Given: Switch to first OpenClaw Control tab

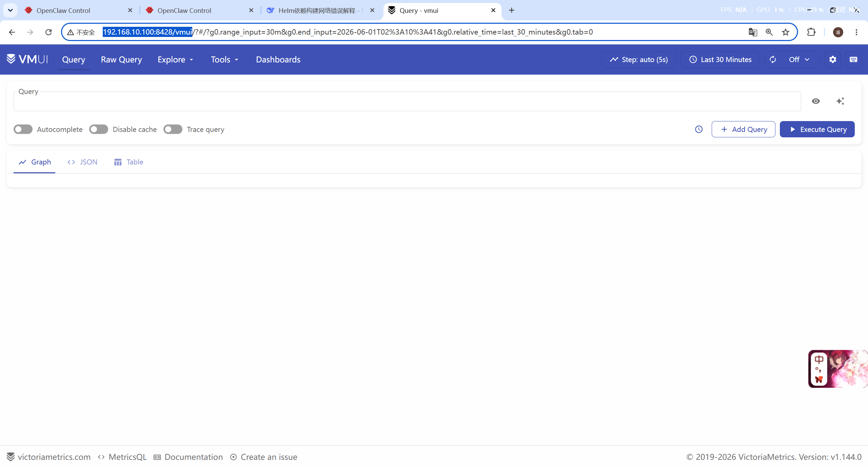Looking at the screenshot, I should click(x=79, y=10).
